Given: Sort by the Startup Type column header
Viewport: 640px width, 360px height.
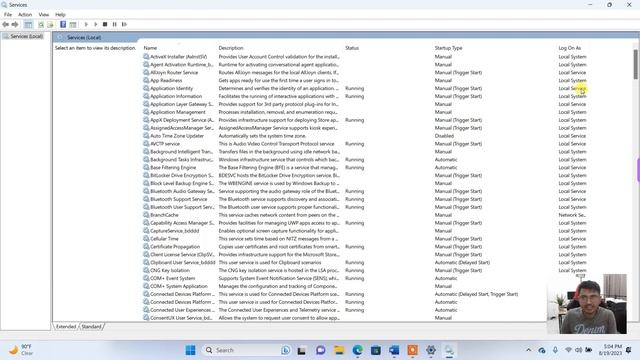Looking at the screenshot, I should click(448, 48).
